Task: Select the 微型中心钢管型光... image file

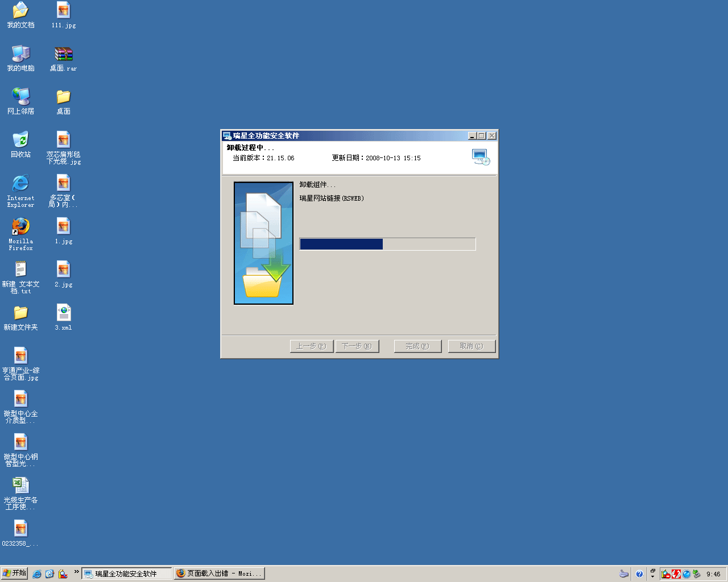Action: (x=20, y=450)
